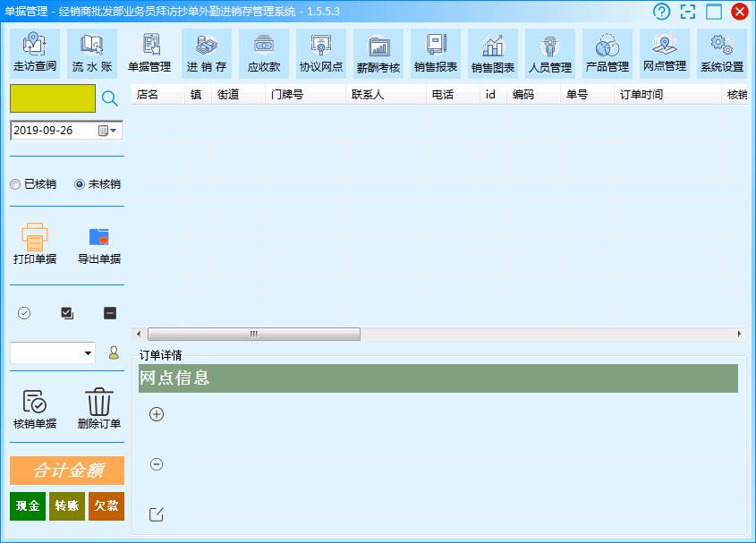Close the window with red X
The width and height of the screenshot is (756, 543).
pyautogui.click(x=739, y=11)
